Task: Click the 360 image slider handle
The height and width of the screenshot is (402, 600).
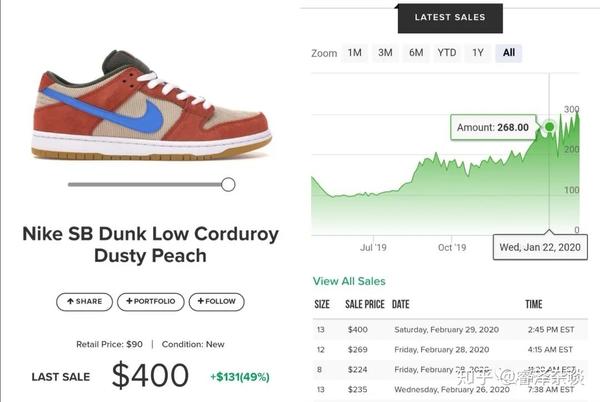Action: point(228,184)
